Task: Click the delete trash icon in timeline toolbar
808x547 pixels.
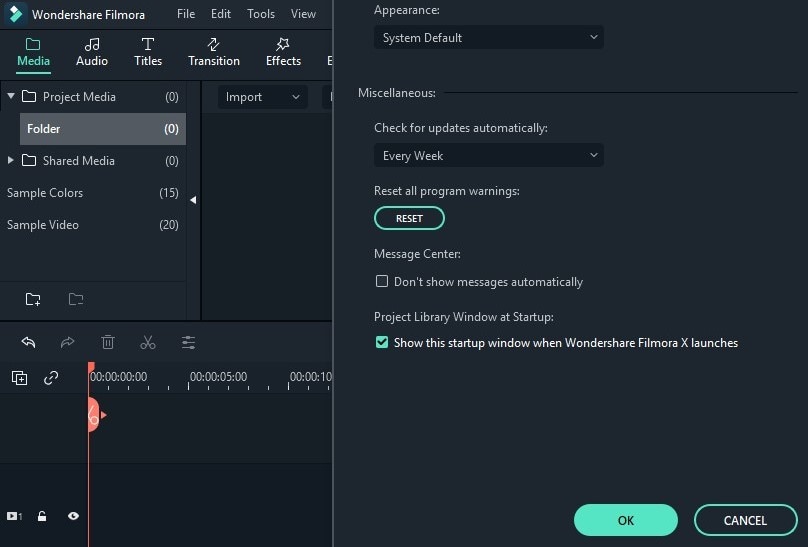Action: click(x=108, y=342)
